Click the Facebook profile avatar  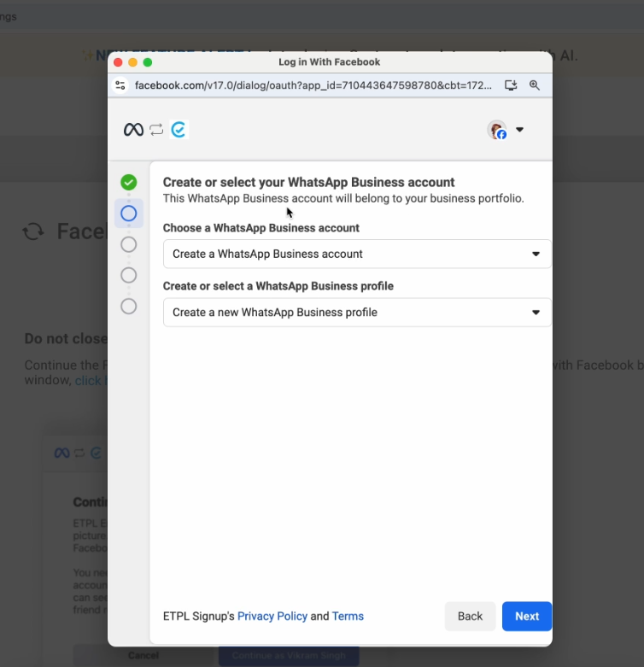click(x=497, y=130)
